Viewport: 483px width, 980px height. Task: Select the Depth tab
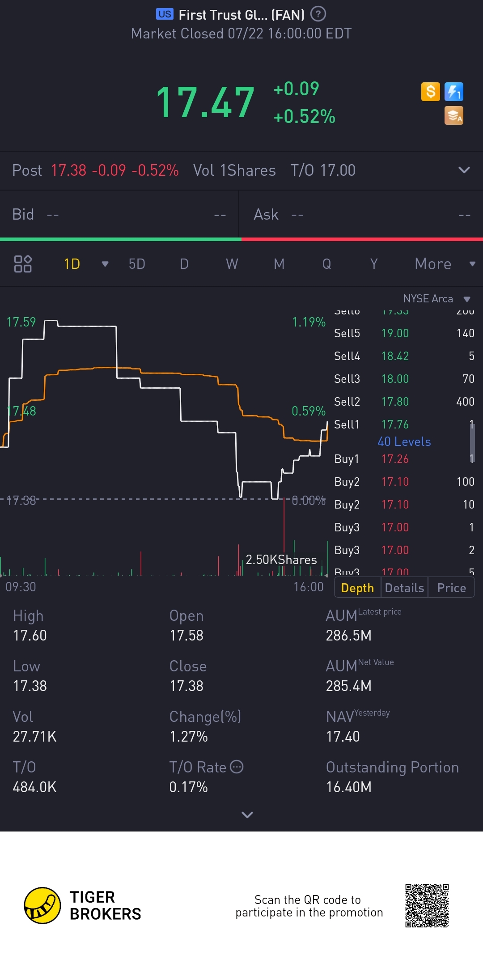(x=357, y=588)
